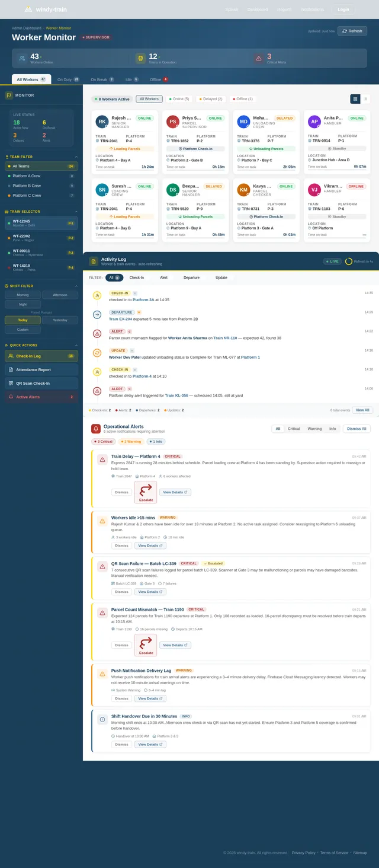Collapse the Team Filter section
The image size is (379, 868).
tap(76, 157)
